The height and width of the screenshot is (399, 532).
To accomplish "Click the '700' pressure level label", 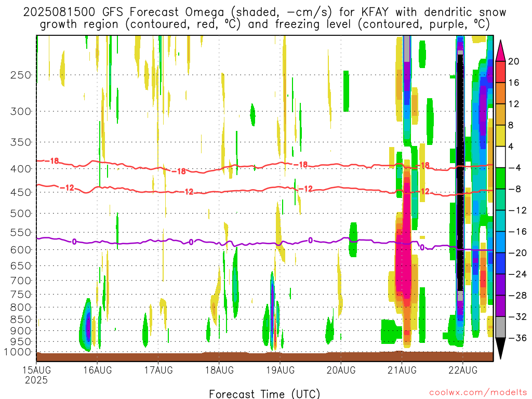I will (21, 281).
